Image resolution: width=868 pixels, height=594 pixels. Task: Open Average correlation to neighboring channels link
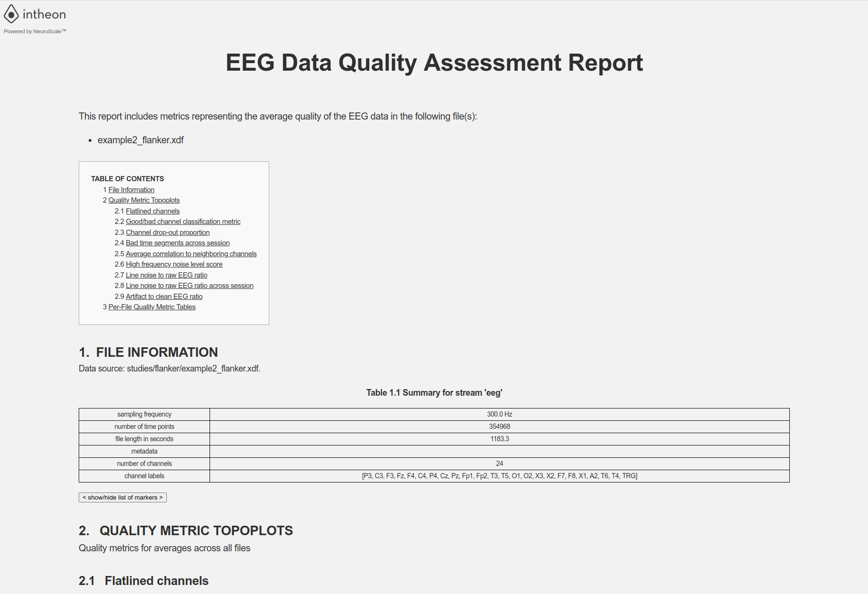191,254
